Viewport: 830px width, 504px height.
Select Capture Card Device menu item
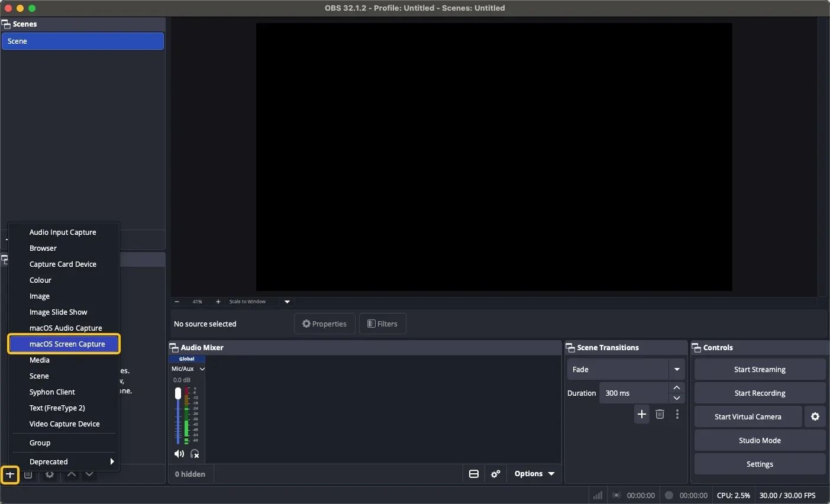point(64,264)
